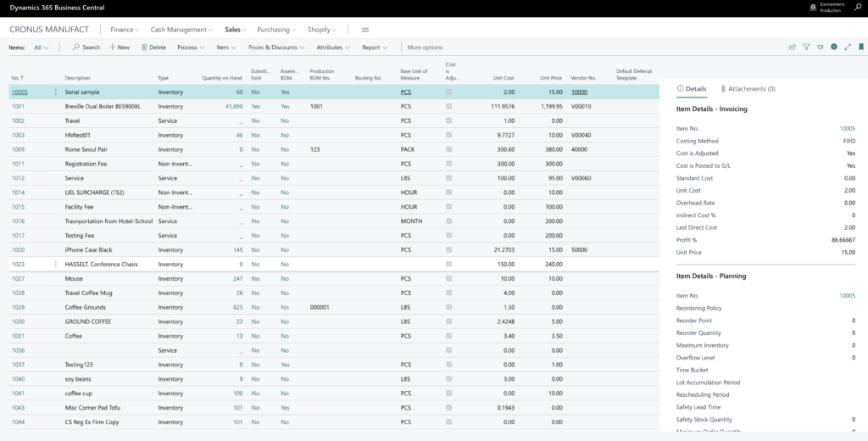Click the analysis mode icon next to the filter

(820, 47)
